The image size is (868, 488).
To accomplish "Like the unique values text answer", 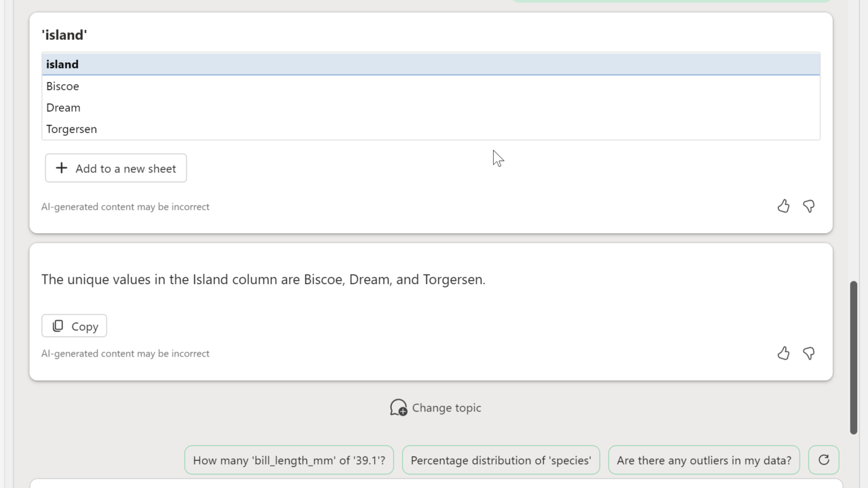I will pyautogui.click(x=783, y=353).
